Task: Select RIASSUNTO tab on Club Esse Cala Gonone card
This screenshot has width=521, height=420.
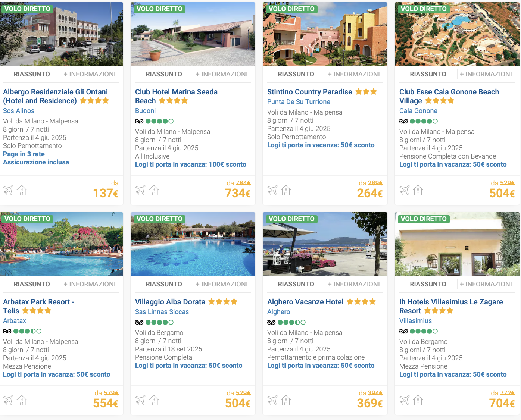Action: (x=428, y=74)
